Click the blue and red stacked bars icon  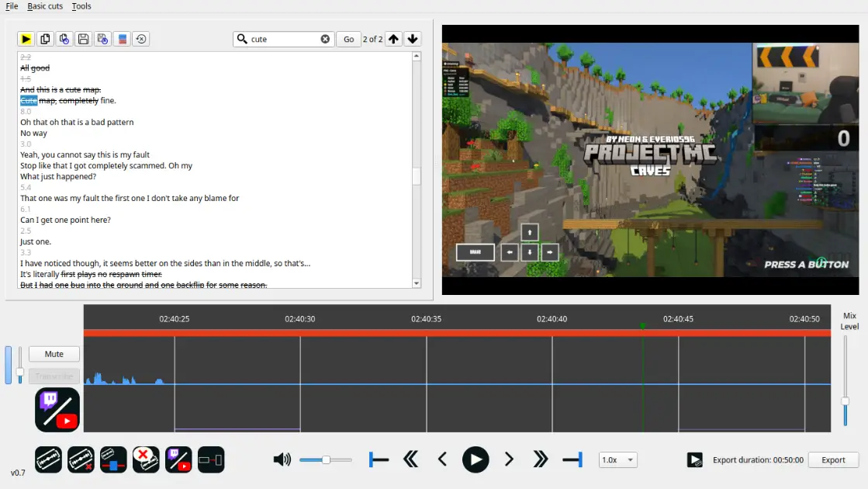tap(122, 39)
